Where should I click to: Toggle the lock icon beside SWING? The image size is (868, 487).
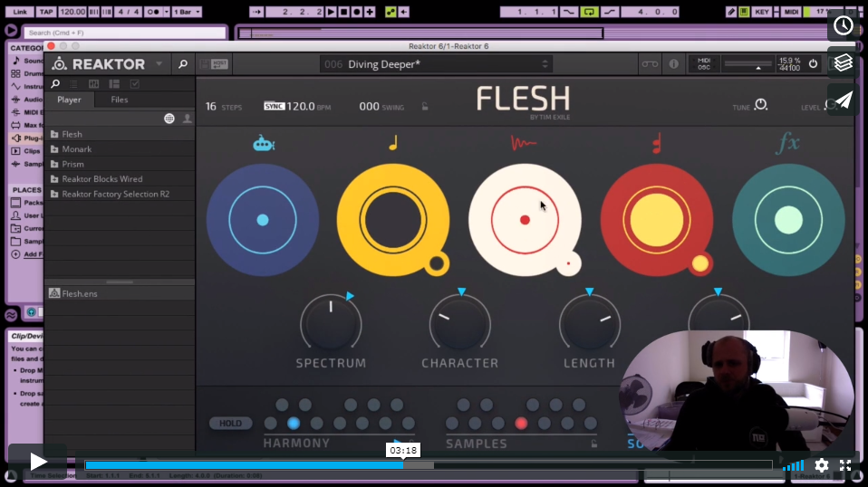coord(425,106)
